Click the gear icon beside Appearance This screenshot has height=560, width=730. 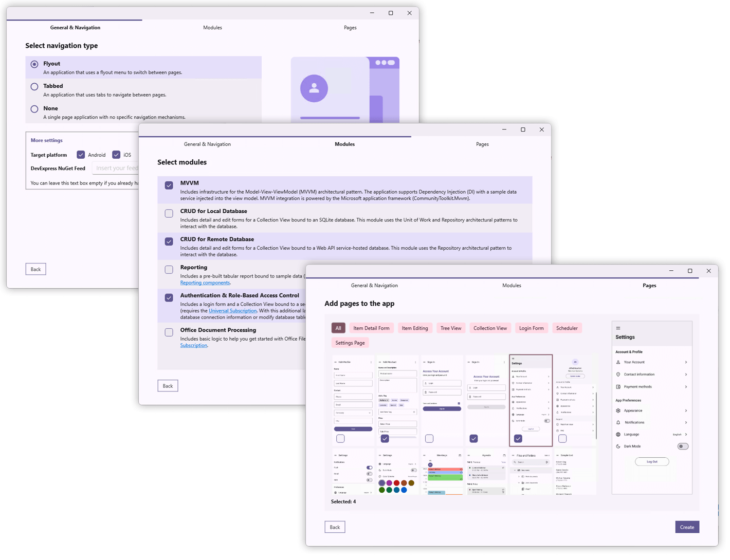pyautogui.click(x=618, y=410)
